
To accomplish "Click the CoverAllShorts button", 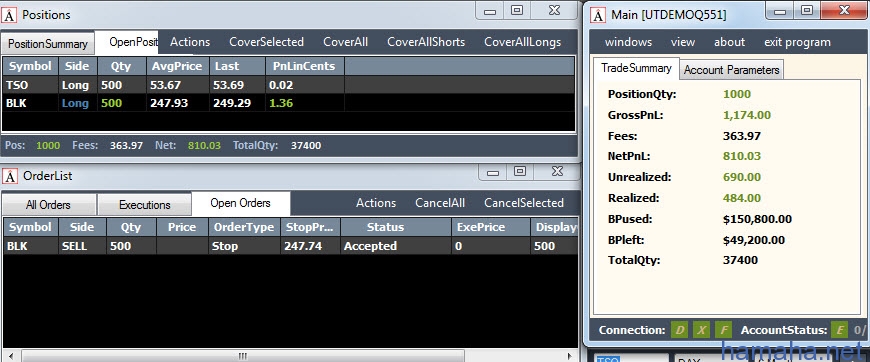I will (x=426, y=42).
